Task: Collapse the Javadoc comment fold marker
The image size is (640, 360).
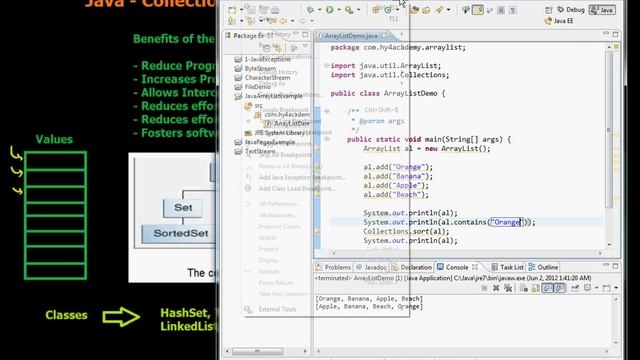Action: pos(327,111)
